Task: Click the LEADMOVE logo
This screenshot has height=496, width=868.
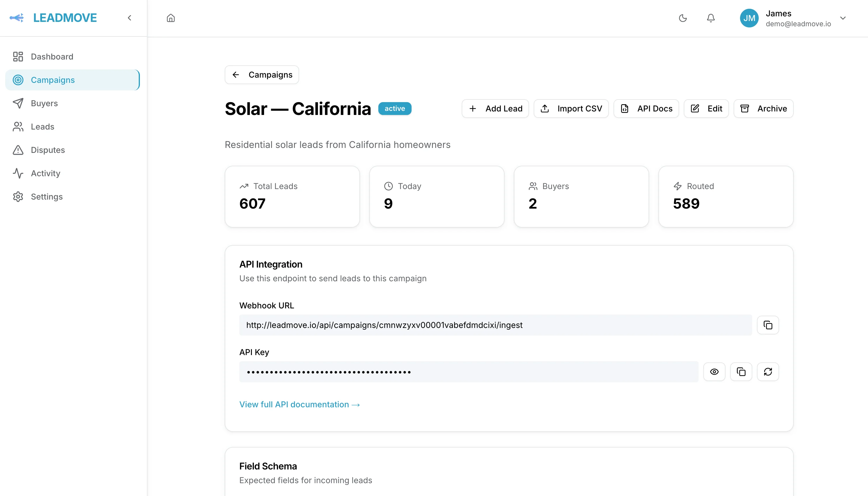Action: pos(53,18)
